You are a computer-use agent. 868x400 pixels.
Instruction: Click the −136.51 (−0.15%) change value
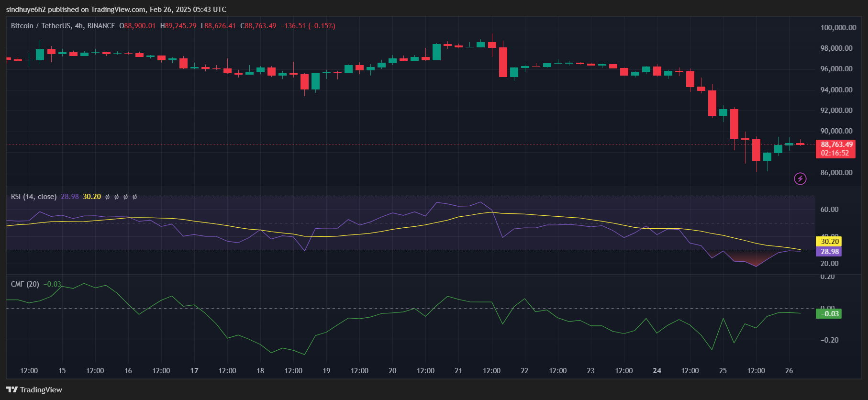tap(308, 26)
